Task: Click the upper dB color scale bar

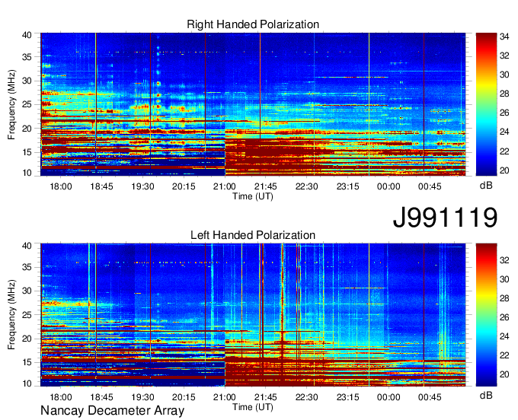Action: point(486,104)
